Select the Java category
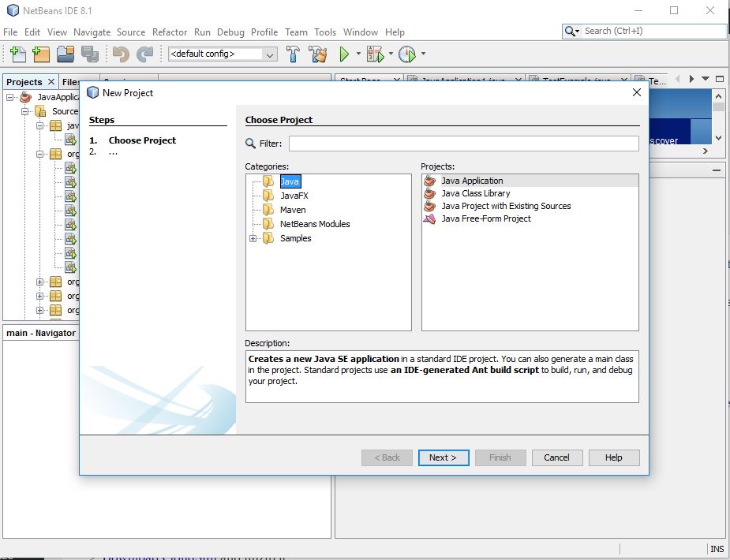The image size is (730, 560). click(290, 181)
